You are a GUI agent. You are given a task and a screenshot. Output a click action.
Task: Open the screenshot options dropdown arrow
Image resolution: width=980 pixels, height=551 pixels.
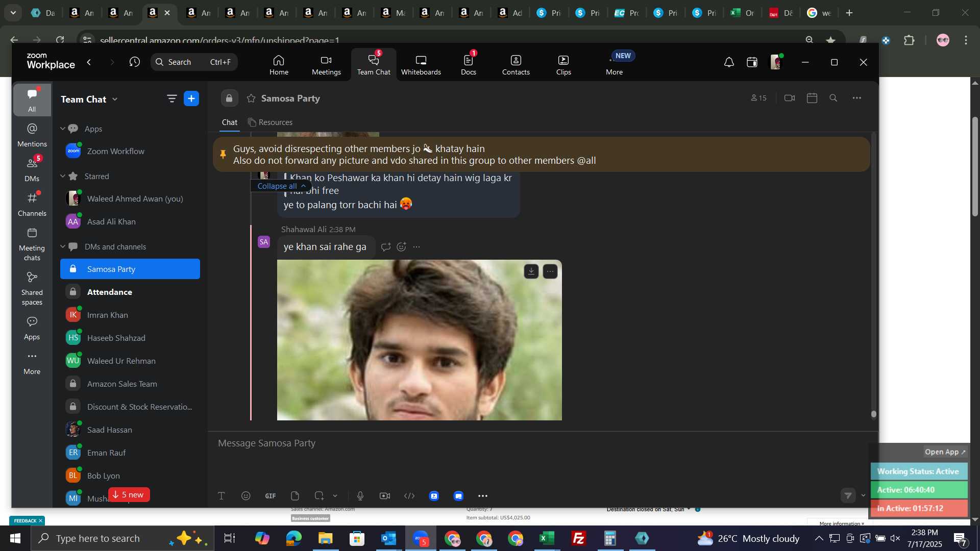[x=335, y=496]
